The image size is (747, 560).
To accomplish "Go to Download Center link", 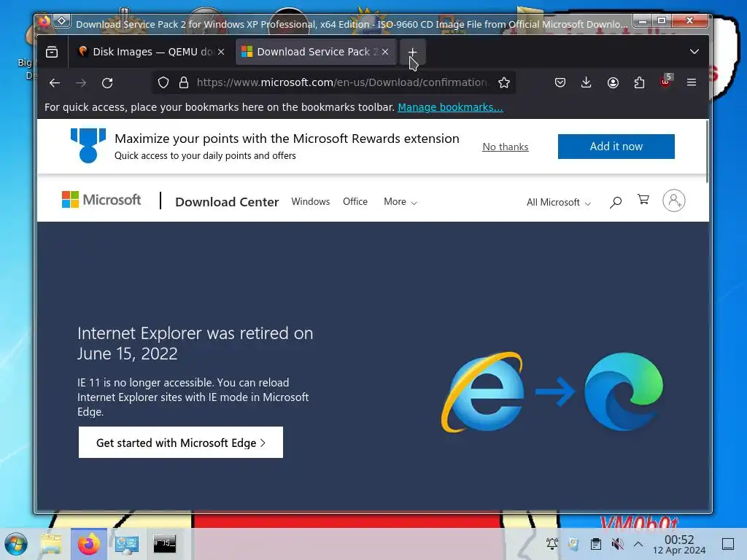I will [227, 202].
